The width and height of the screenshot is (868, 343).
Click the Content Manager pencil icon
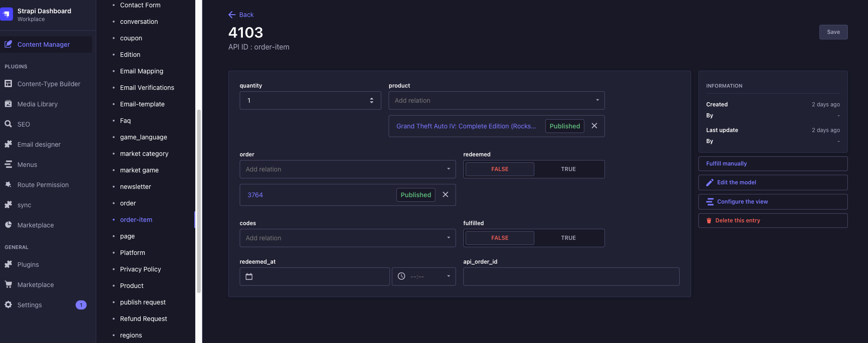(8, 44)
